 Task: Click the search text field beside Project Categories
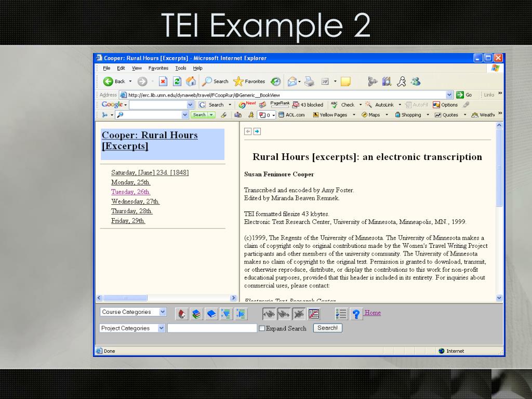click(212, 328)
